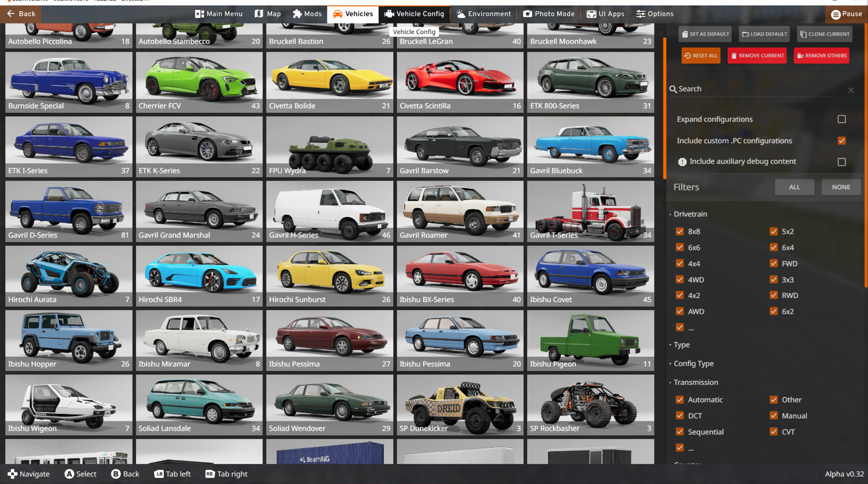This screenshot has width=868, height=484.
Task: Click the Select A-button hint
Action: pos(81,474)
